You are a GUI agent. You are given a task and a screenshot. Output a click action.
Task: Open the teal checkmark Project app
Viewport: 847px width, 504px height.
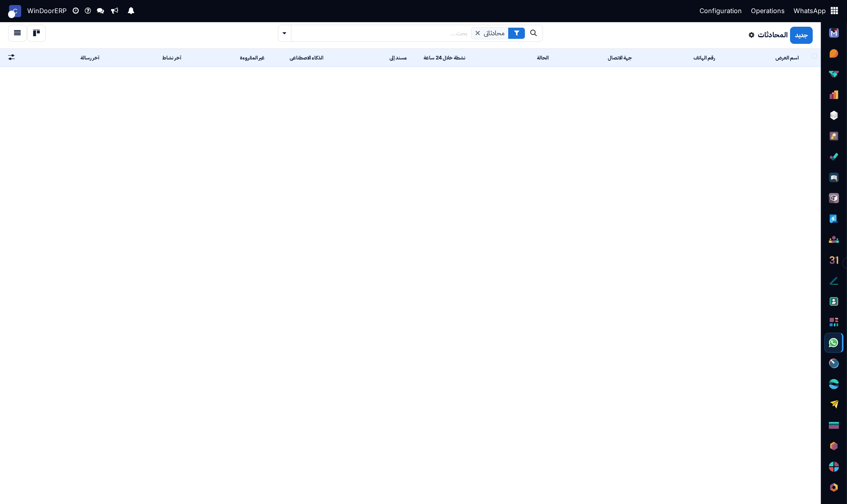[834, 157]
